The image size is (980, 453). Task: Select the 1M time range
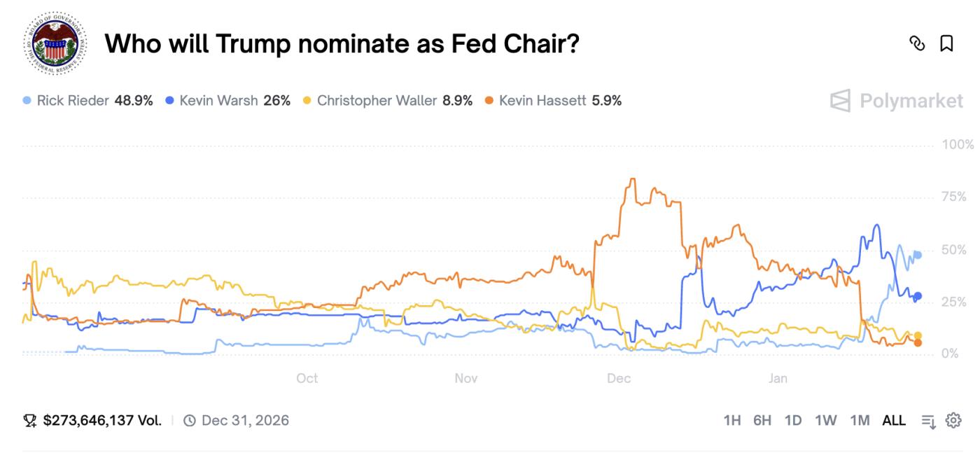pyautogui.click(x=860, y=421)
